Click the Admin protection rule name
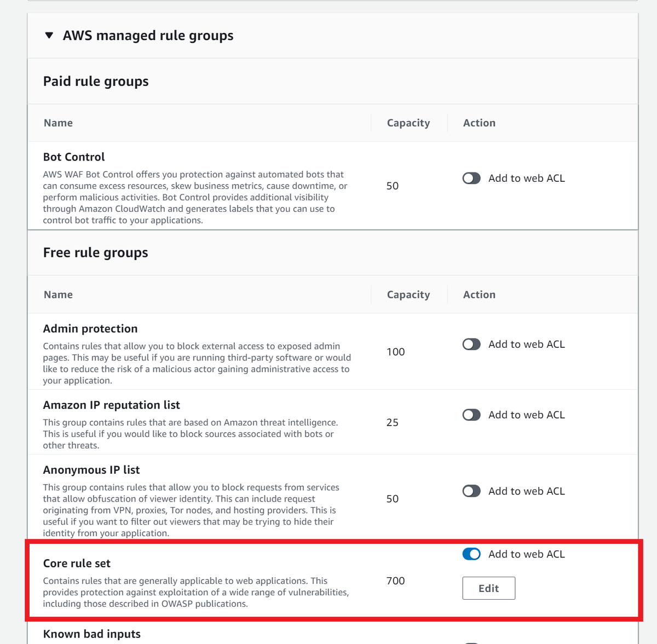657x644 pixels. coord(90,329)
